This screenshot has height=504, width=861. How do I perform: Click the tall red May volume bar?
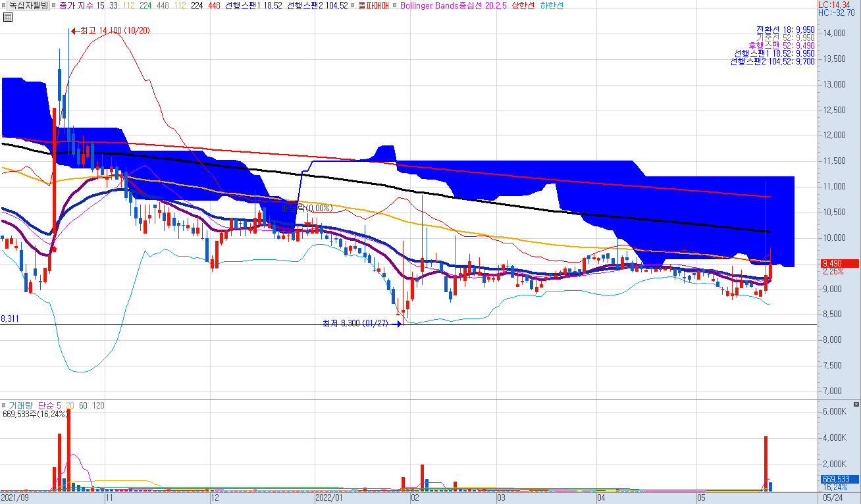tap(766, 463)
